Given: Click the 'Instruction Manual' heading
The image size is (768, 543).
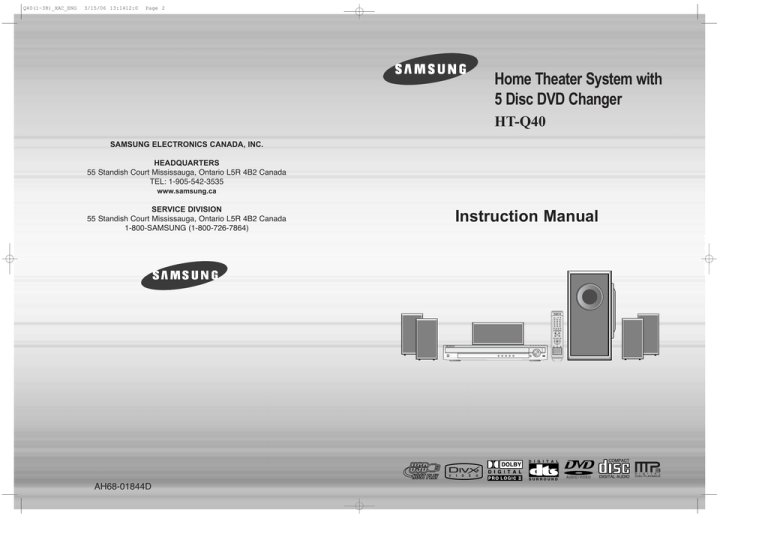Looking at the screenshot, I should pos(527,216).
